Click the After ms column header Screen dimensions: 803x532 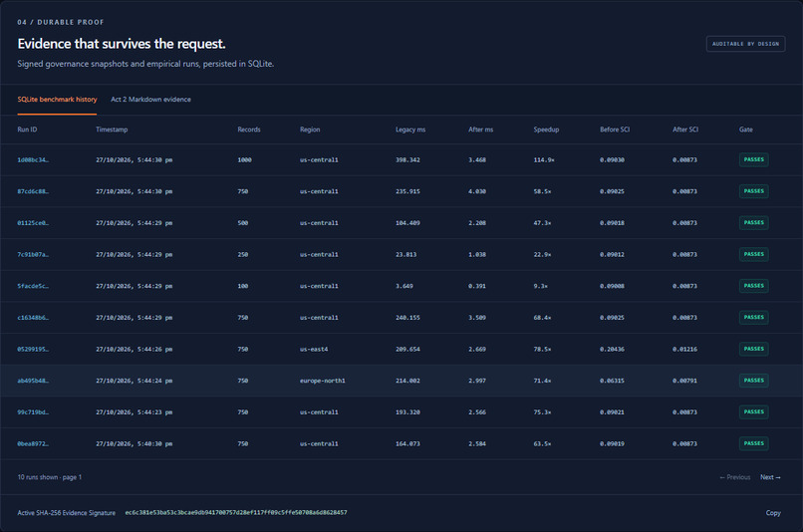tap(480, 130)
